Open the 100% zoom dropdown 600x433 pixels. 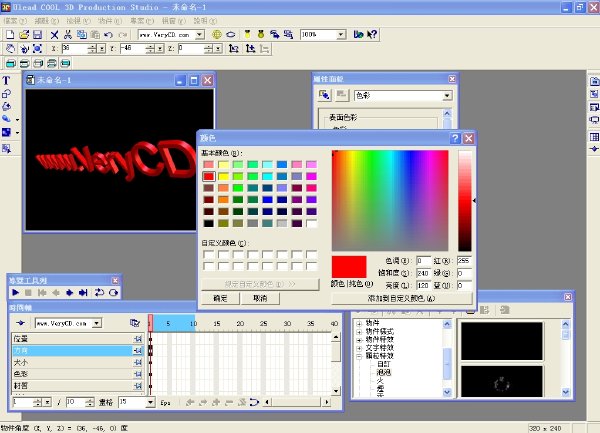(x=341, y=35)
